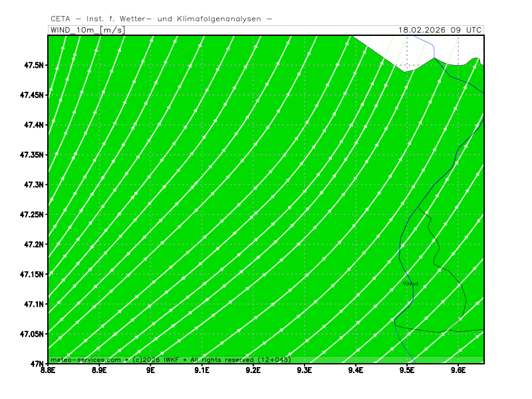Click the WIND_10m [m/s] variable label
The width and height of the screenshot is (532, 399).
[x=87, y=30]
